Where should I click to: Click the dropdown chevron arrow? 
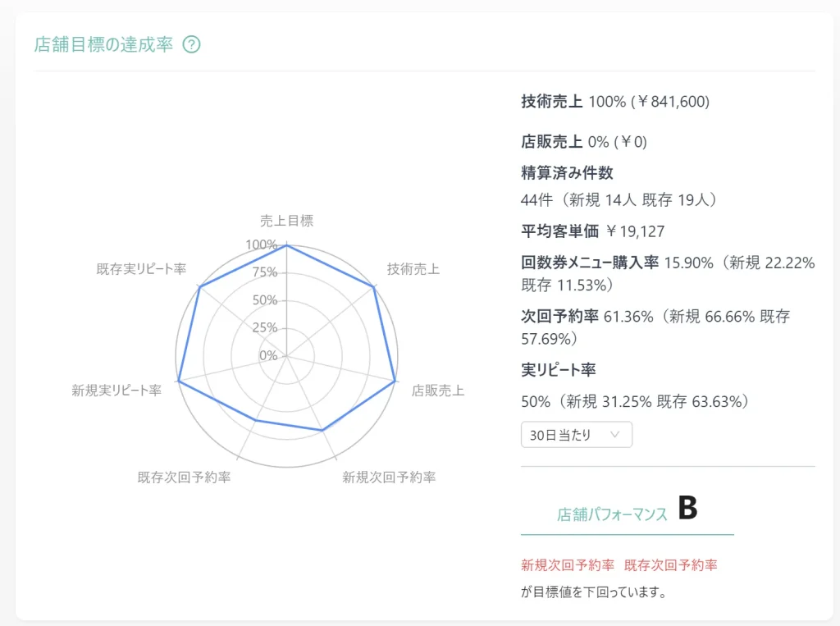(615, 435)
